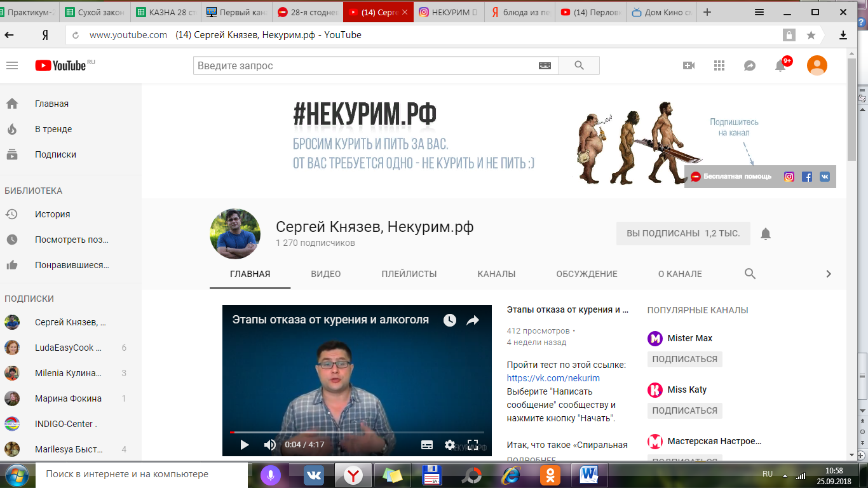Click Watch later clock on video

[450, 320]
